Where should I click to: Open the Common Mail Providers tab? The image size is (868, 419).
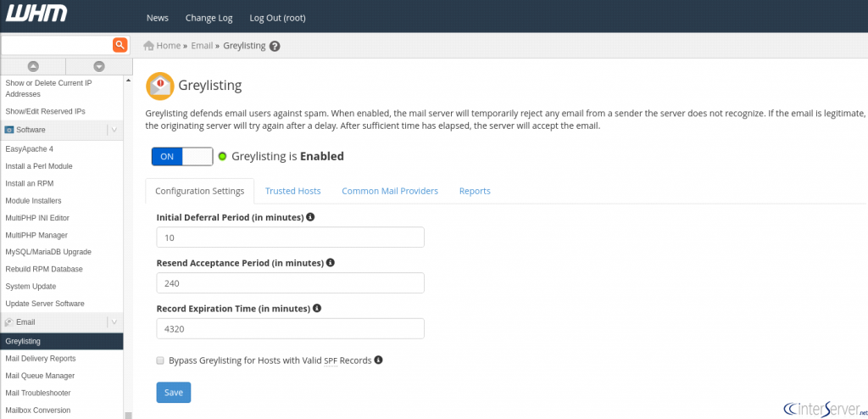point(390,191)
